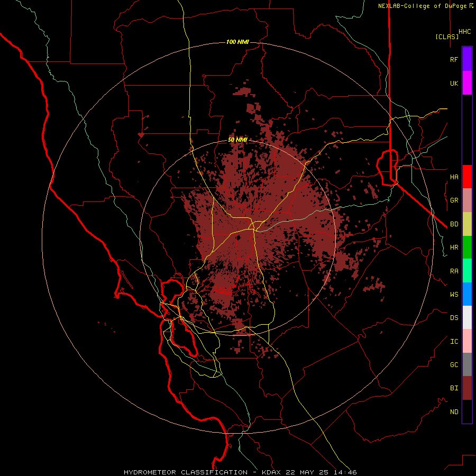
Task: Click the GR legend label
Action: point(454,200)
